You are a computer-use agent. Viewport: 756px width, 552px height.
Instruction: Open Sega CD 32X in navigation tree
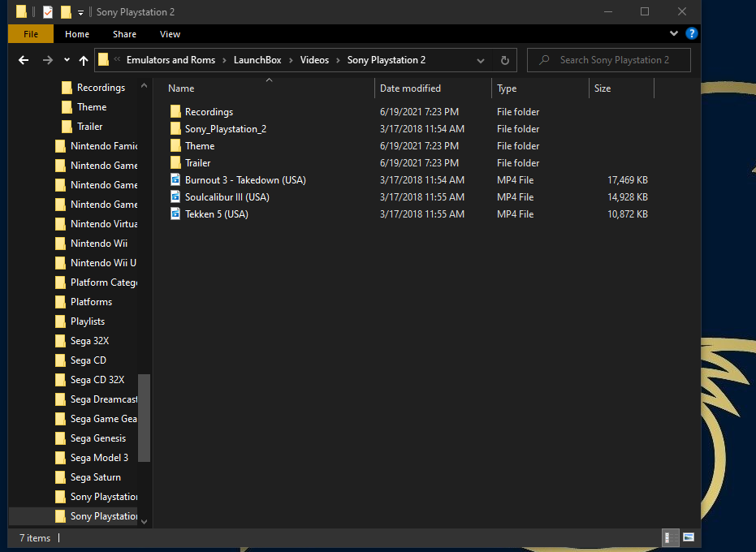click(x=97, y=380)
